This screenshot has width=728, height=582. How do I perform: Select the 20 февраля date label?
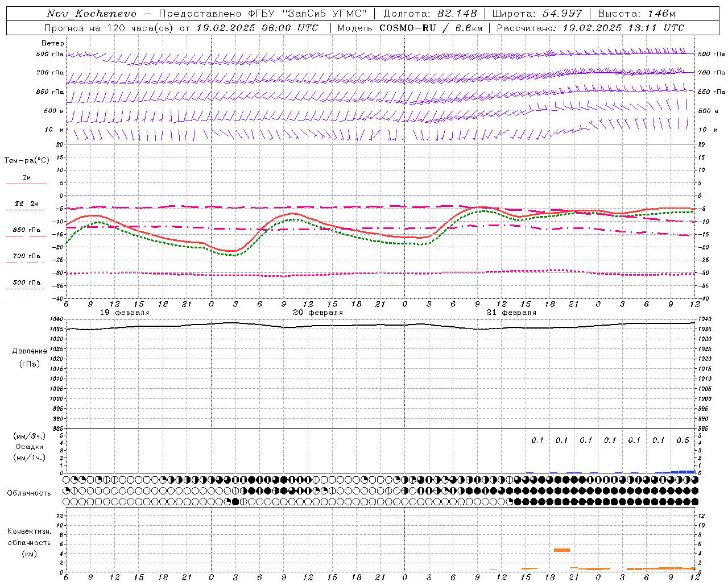[318, 313]
